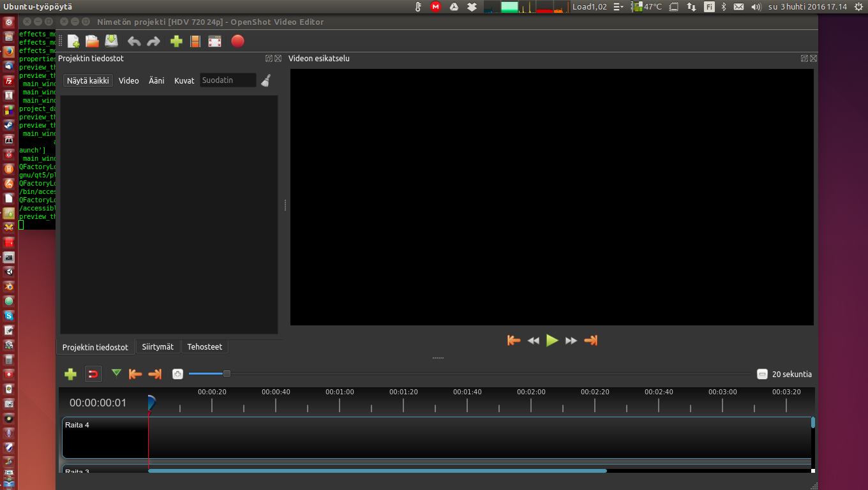Switch to the Siirtymät tab

[158, 347]
